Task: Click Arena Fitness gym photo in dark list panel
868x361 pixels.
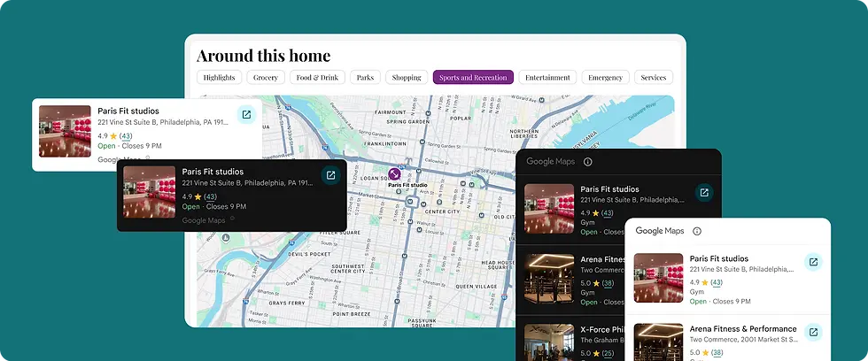Action: coord(549,279)
